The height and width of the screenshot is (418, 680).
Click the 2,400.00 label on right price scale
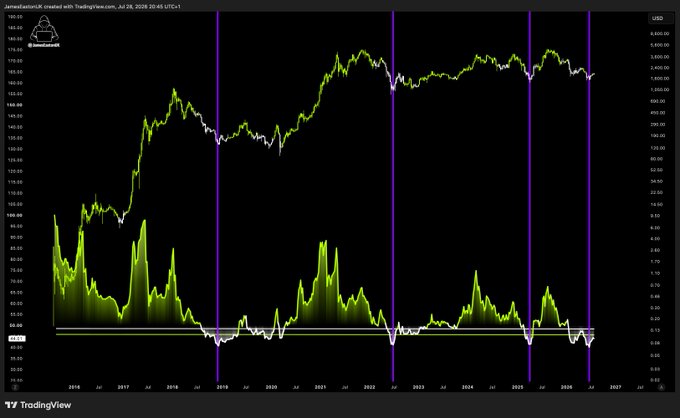tap(660, 68)
